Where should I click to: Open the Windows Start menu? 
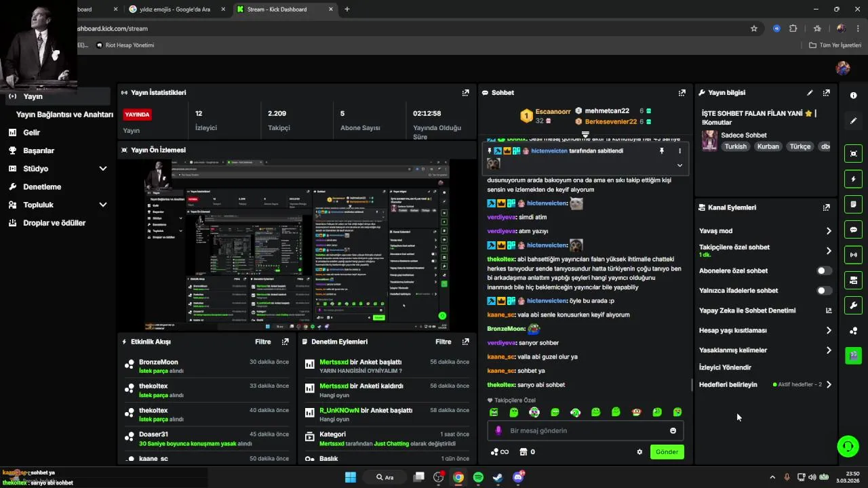351,477
